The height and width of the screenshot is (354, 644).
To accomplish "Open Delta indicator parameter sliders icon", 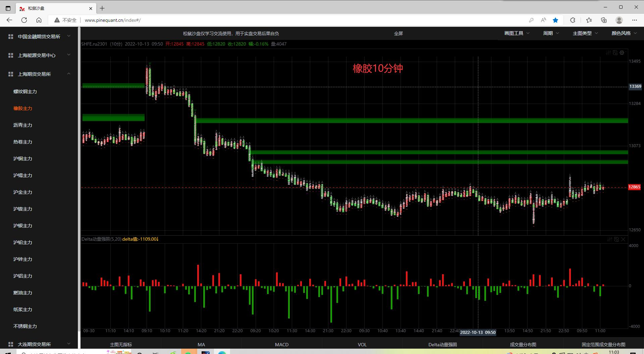I will [x=610, y=239].
